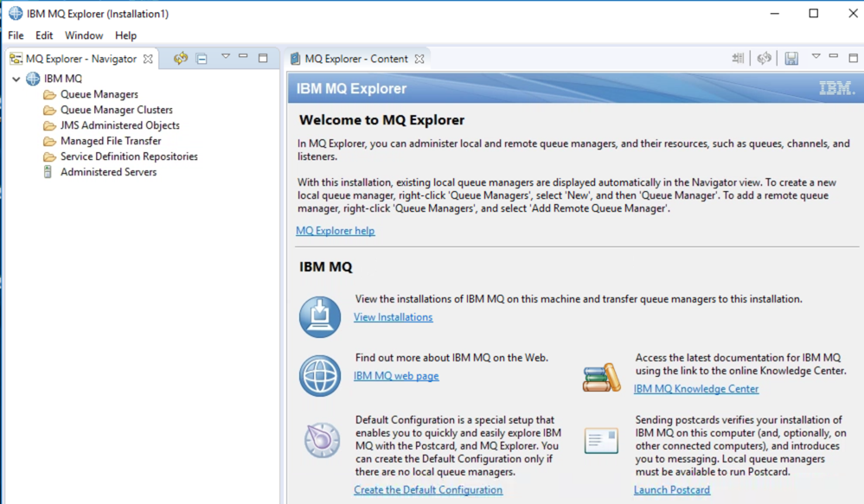Click the Navigator tab tree icon
864x504 pixels.
click(16, 59)
